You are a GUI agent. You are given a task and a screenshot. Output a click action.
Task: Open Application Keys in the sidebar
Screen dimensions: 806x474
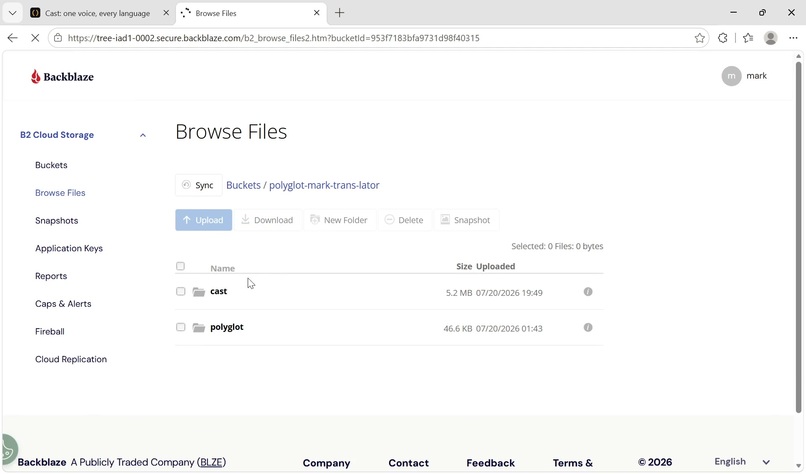69,248
